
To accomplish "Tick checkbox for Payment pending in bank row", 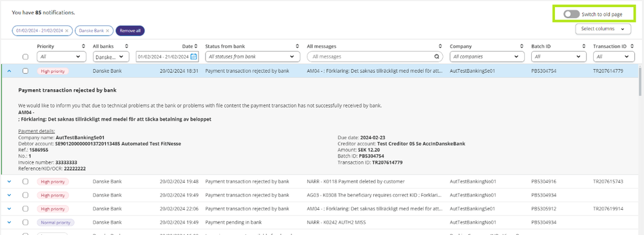I will [26, 222].
